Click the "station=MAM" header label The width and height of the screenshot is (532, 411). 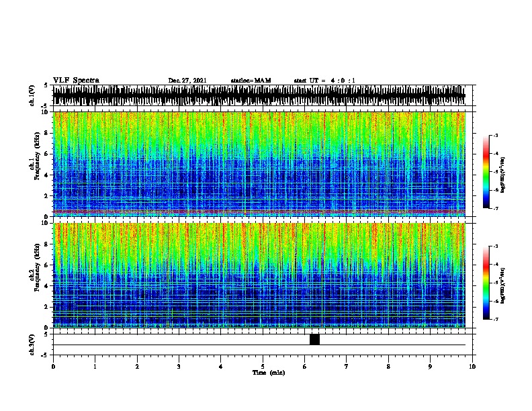(x=251, y=81)
